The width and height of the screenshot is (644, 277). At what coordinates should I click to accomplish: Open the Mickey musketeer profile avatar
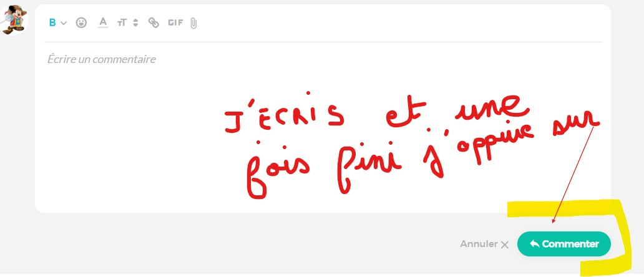(x=14, y=19)
